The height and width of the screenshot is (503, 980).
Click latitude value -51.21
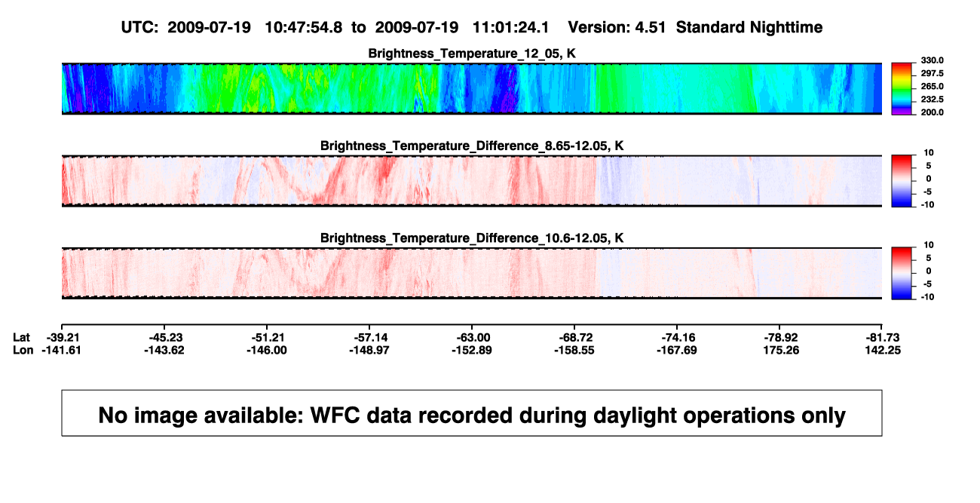[x=266, y=337]
